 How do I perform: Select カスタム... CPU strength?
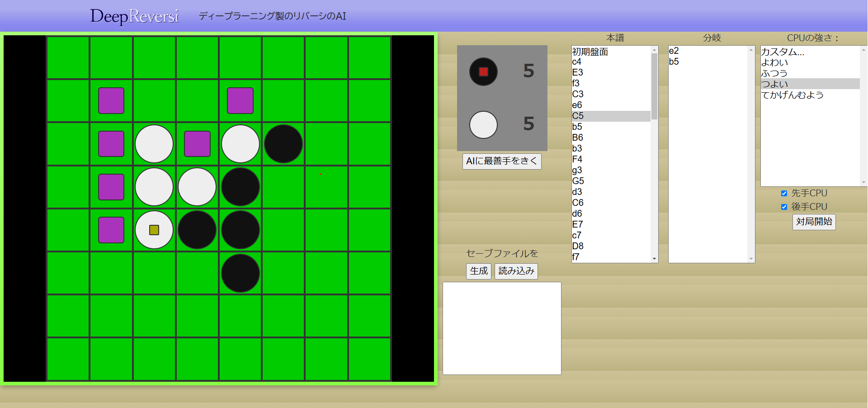pos(810,52)
